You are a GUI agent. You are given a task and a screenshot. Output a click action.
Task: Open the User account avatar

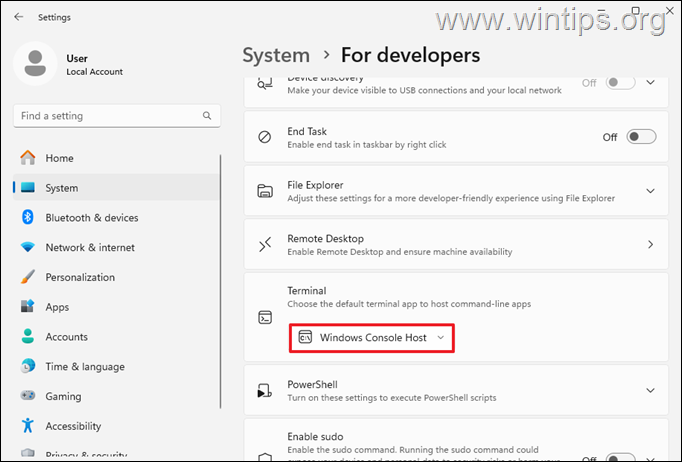35,64
